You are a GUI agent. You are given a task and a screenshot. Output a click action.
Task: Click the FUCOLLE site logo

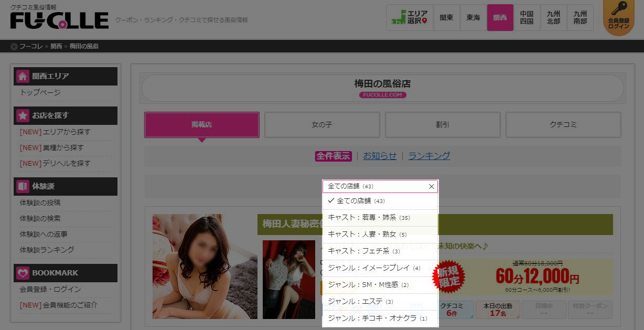[54, 20]
